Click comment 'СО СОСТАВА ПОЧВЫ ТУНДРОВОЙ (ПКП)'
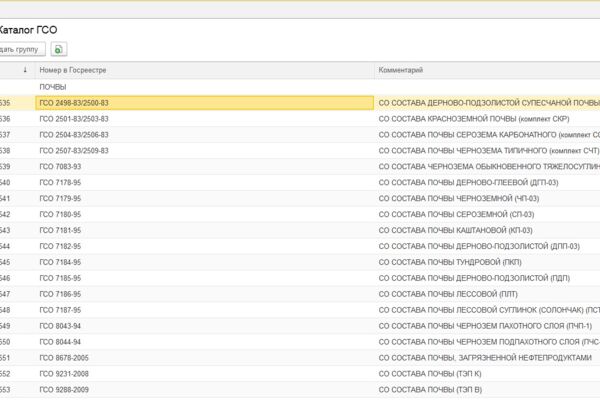Image resolution: width=600 pixels, height=400 pixels. 450,262
